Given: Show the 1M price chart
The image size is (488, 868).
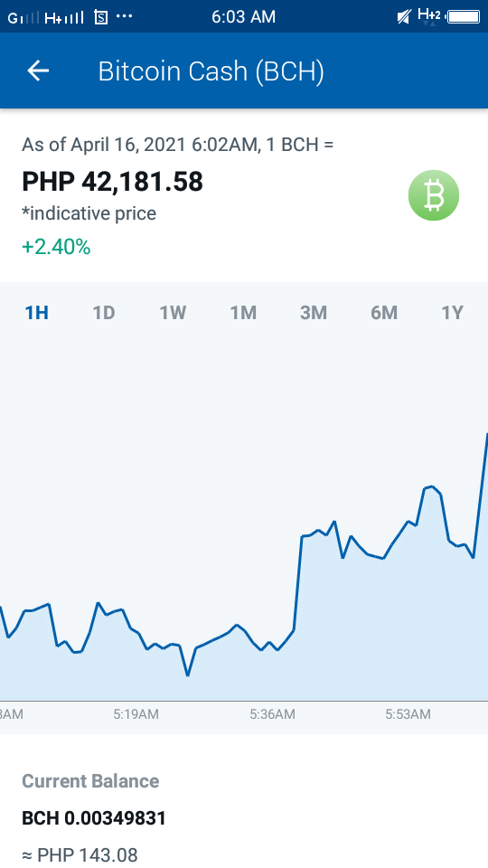Looking at the screenshot, I should pos(243,313).
